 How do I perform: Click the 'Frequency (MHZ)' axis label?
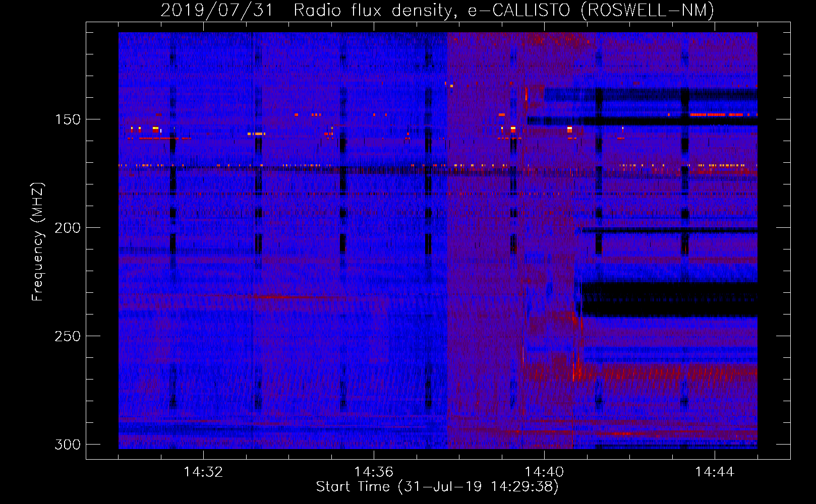tap(38, 241)
